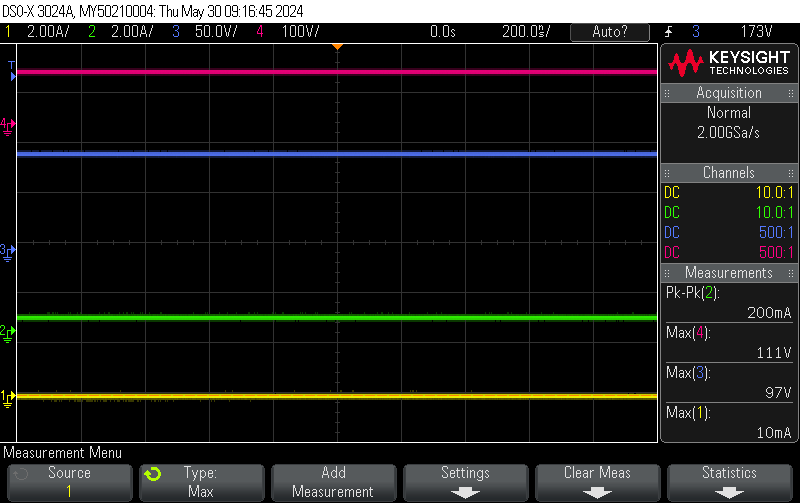Click the channel 4 ground marker
Image resolution: width=800 pixels, height=503 pixels.
(x=8, y=127)
